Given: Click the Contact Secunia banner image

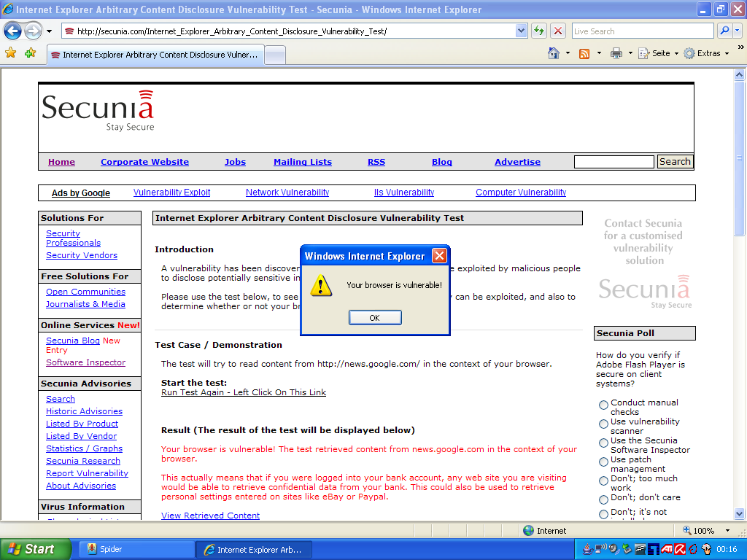Looking at the screenshot, I should click(643, 263).
